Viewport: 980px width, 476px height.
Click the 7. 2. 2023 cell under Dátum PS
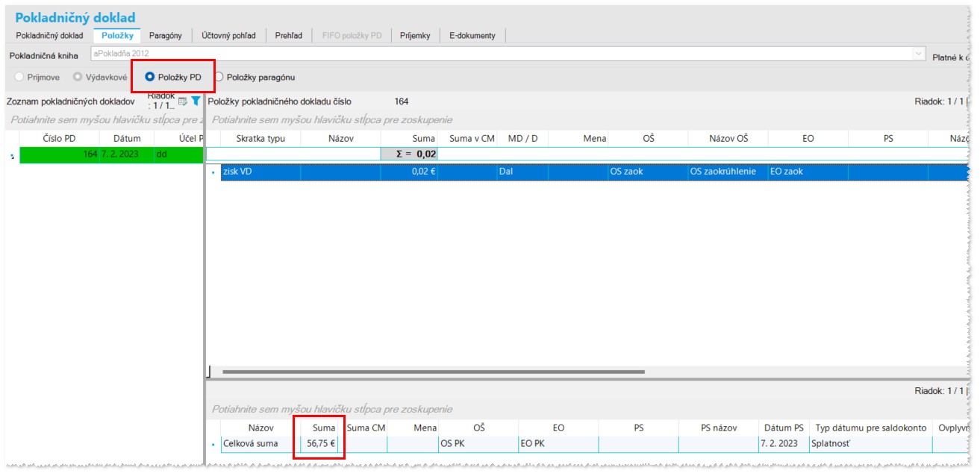(x=784, y=443)
